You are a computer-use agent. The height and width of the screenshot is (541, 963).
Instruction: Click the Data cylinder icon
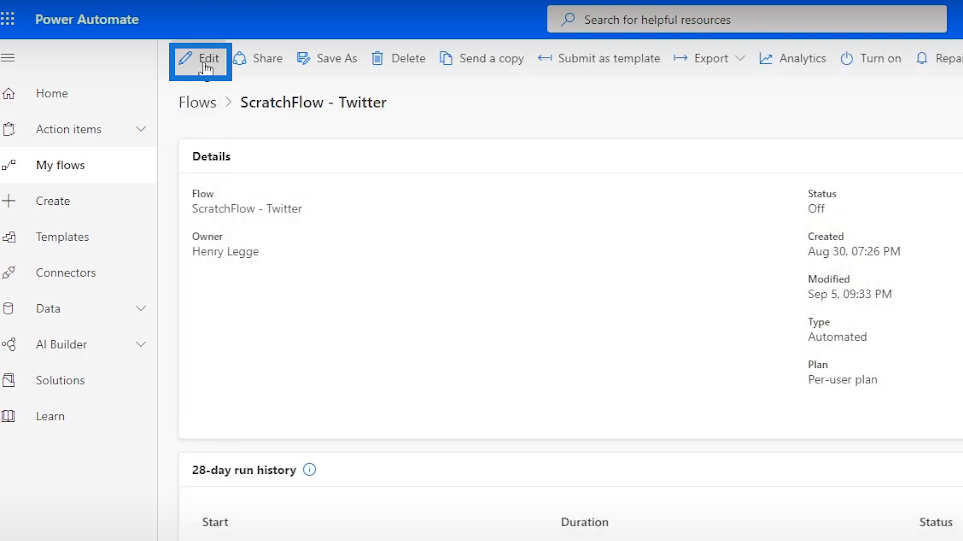(8, 308)
